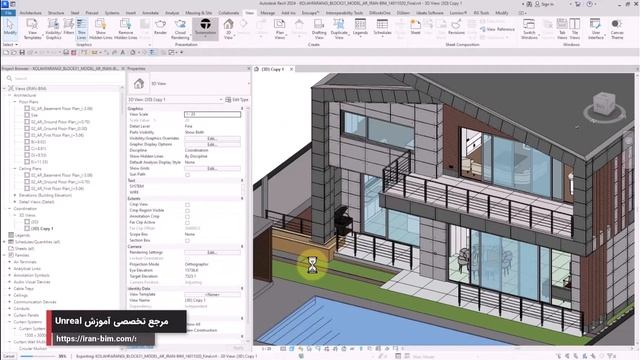640x360 pixels.
Task: Click the View Reference tool
Action: (x=498, y=29)
